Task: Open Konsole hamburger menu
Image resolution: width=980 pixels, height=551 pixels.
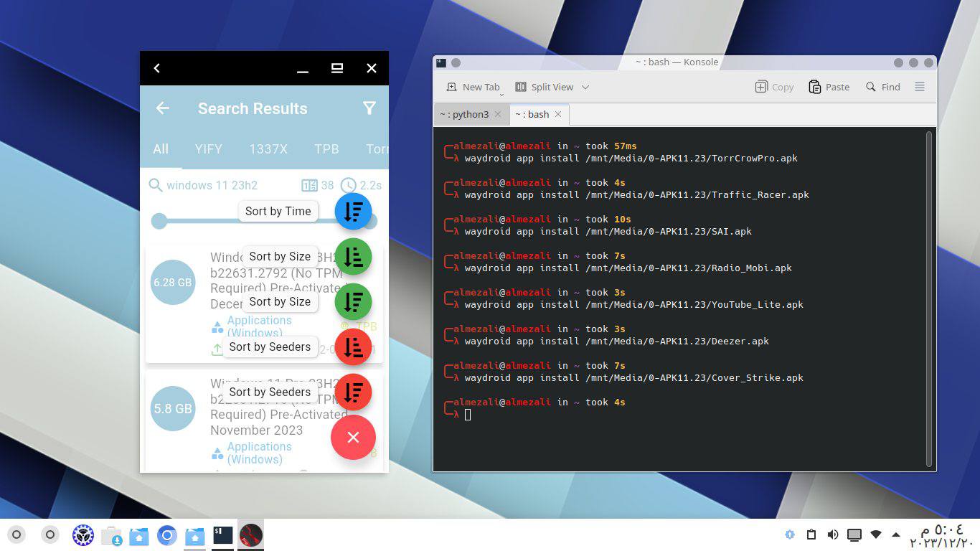Action: pyautogui.click(x=920, y=87)
